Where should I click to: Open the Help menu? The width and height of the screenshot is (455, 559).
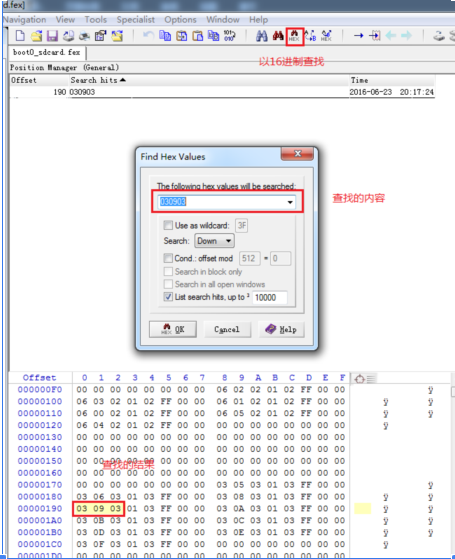[259, 20]
